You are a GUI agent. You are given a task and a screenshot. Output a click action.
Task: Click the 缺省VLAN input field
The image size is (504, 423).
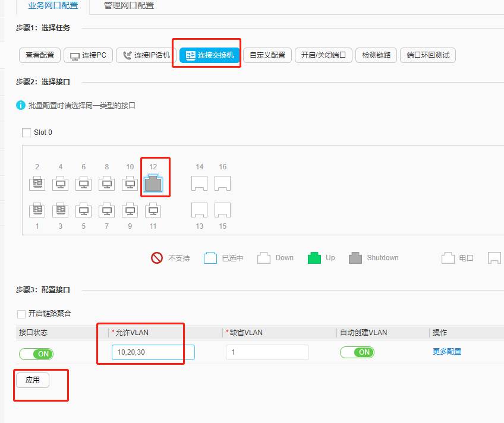point(267,352)
